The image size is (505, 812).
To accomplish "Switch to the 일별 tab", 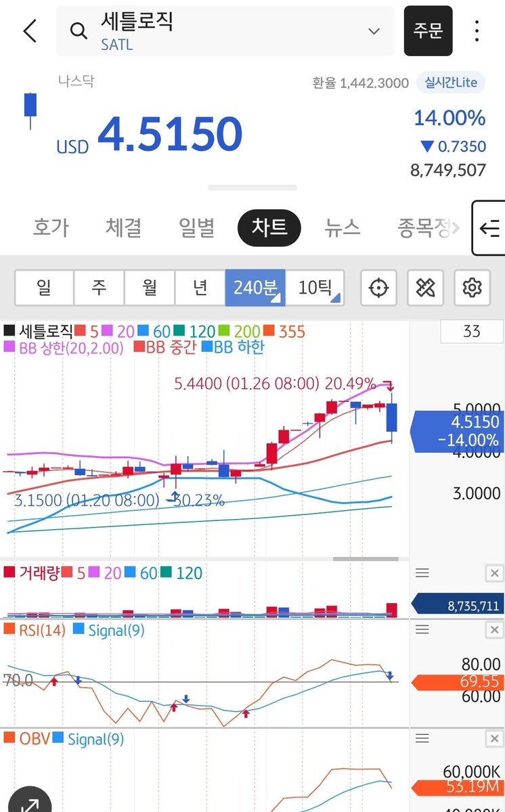I will point(197,227).
